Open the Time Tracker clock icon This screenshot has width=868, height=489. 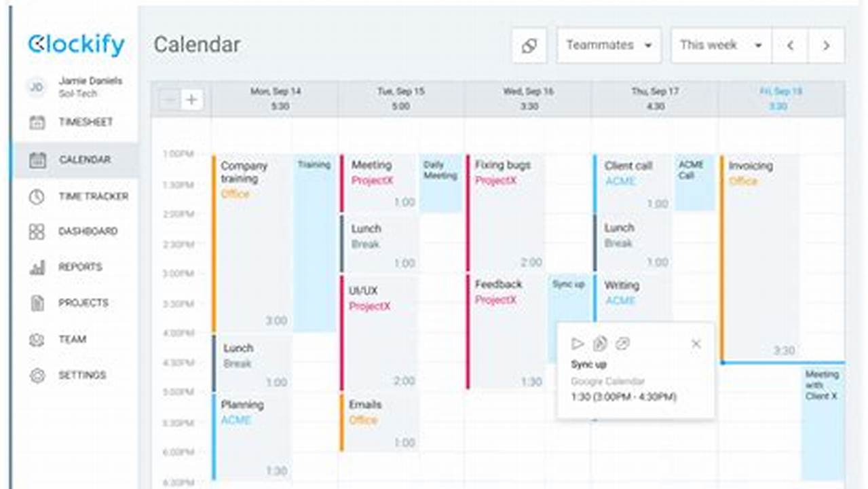[x=37, y=197]
